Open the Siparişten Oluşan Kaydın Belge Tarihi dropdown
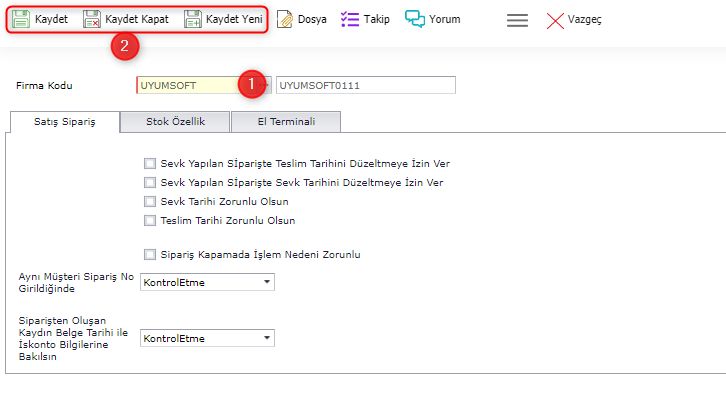 pos(207,339)
